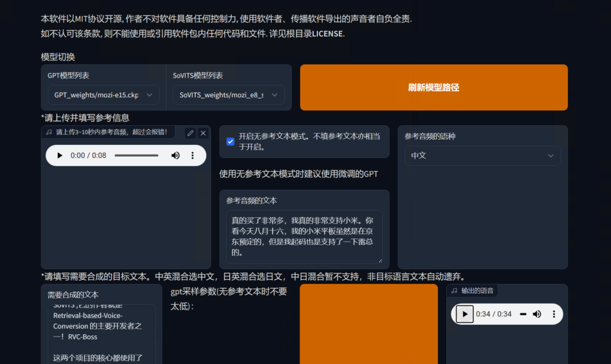Click the resize handle of reference text box
Viewport: 611px width, 364px height.
[379, 260]
